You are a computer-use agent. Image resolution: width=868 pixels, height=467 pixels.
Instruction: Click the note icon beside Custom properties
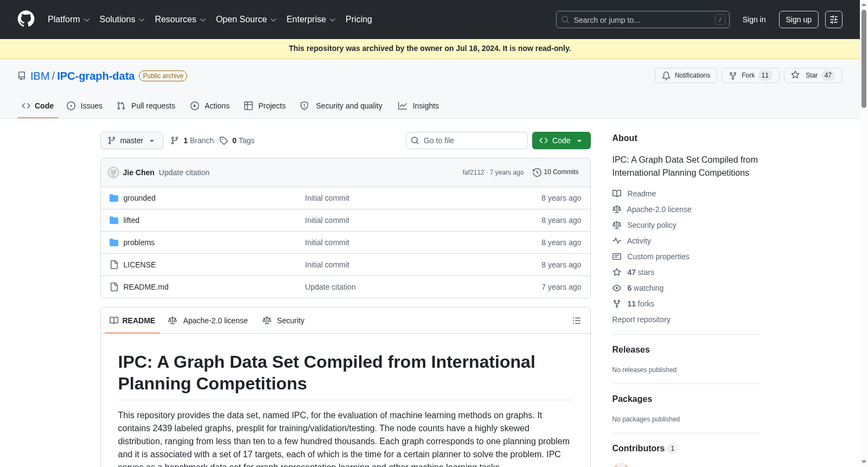pos(617,257)
